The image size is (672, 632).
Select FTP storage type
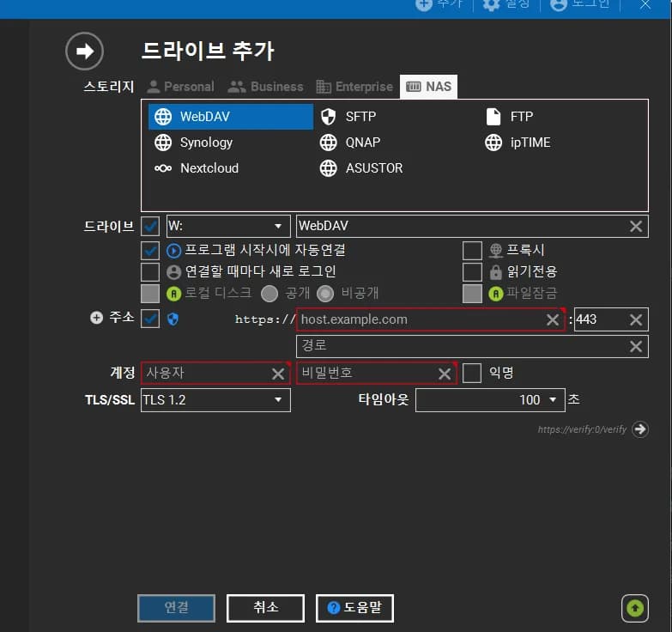(x=510, y=117)
